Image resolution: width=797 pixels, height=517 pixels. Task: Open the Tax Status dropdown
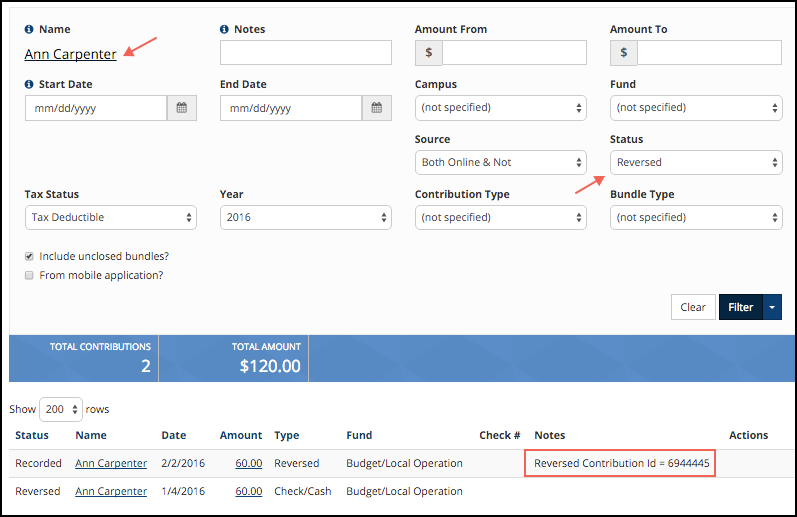tap(111, 218)
